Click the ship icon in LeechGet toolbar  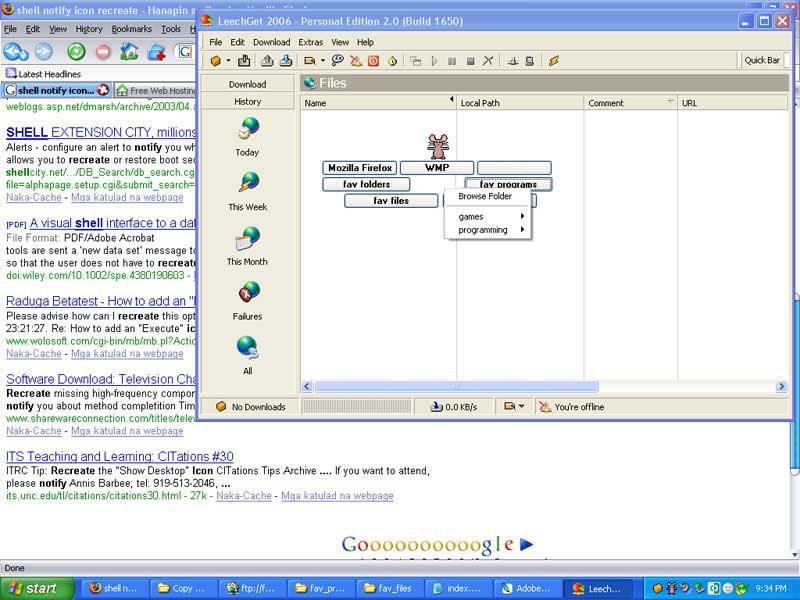coord(513,61)
